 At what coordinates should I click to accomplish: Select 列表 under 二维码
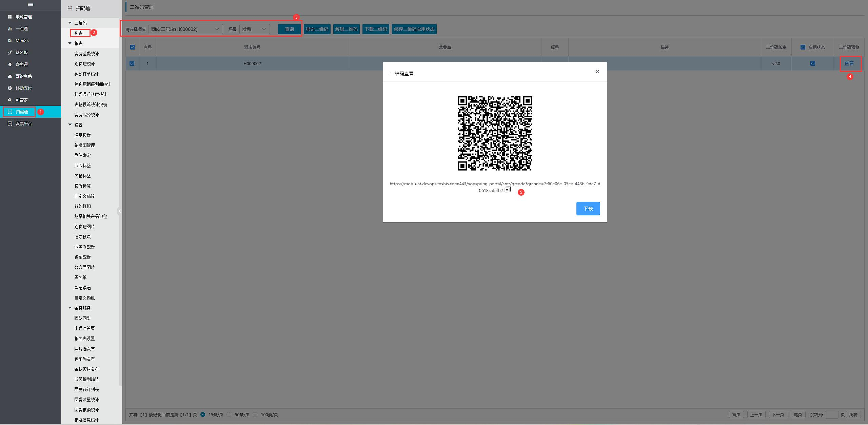click(79, 33)
